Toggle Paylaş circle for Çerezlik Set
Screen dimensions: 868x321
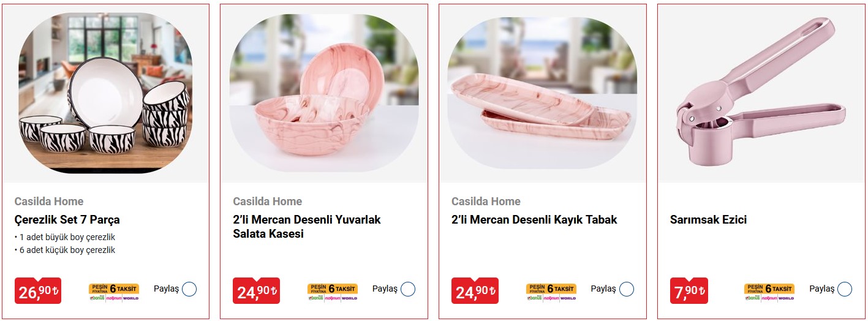(x=189, y=289)
